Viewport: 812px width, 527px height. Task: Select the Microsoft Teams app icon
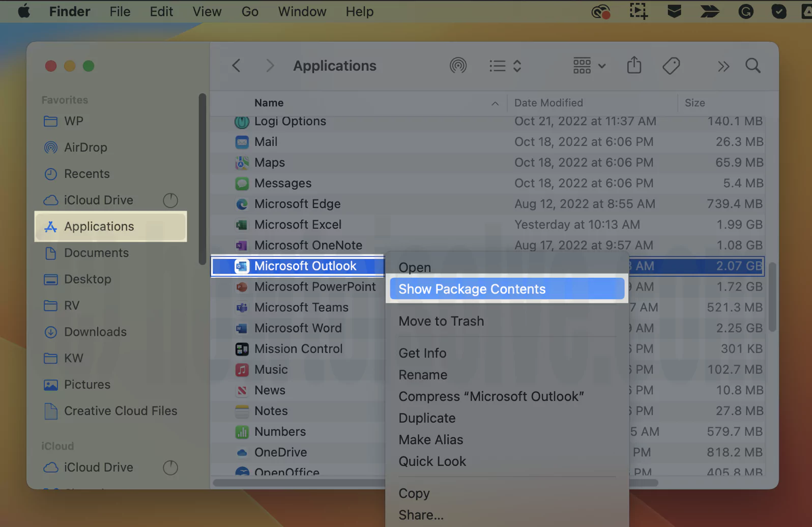[242, 308]
